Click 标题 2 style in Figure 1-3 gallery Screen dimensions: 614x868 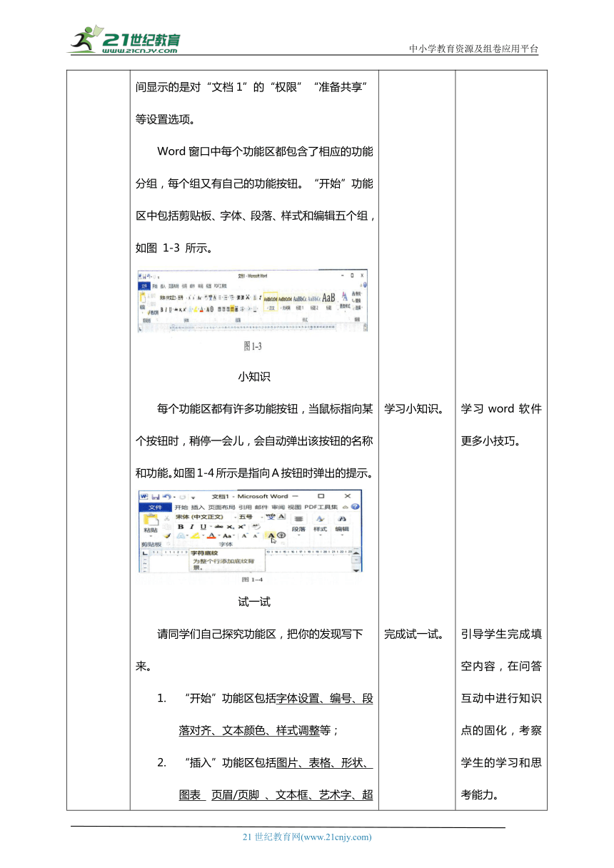click(x=313, y=301)
